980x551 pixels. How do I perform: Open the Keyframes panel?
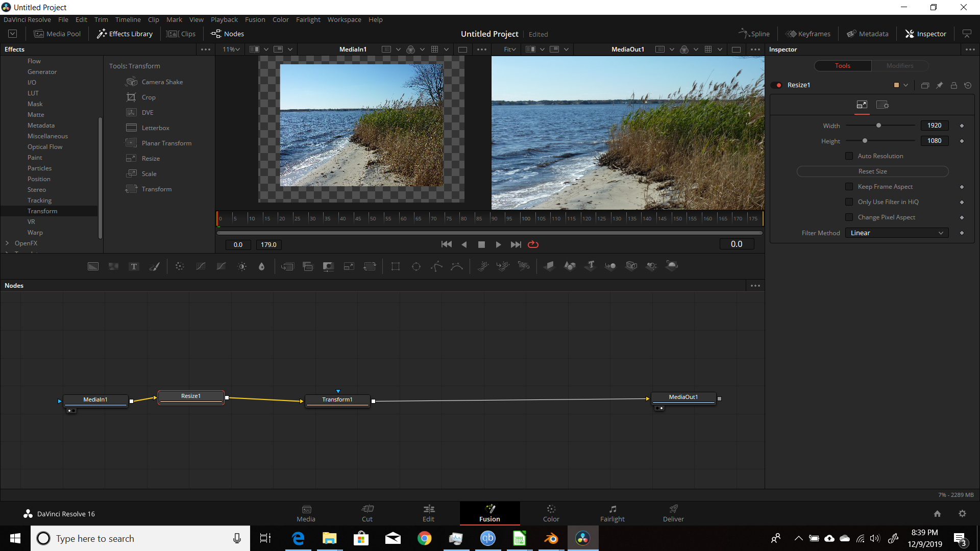(x=808, y=34)
